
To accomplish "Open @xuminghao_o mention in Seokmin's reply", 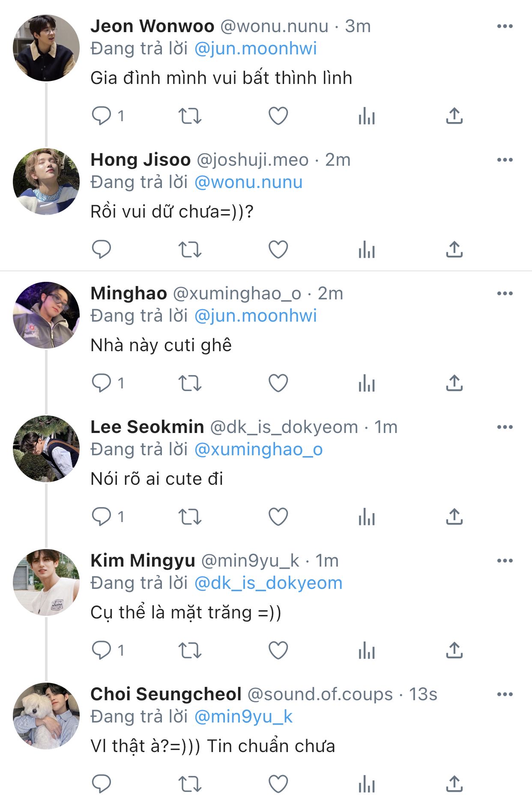I will (258, 449).
